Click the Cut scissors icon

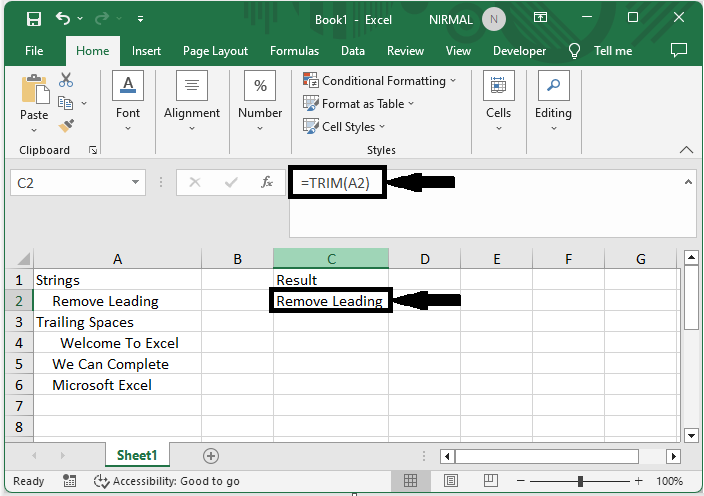(x=66, y=80)
